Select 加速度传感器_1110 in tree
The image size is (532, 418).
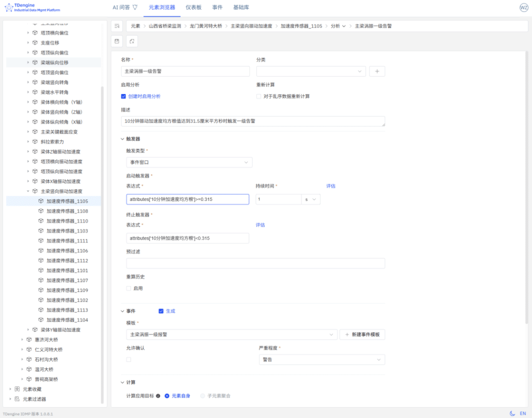(x=67, y=221)
